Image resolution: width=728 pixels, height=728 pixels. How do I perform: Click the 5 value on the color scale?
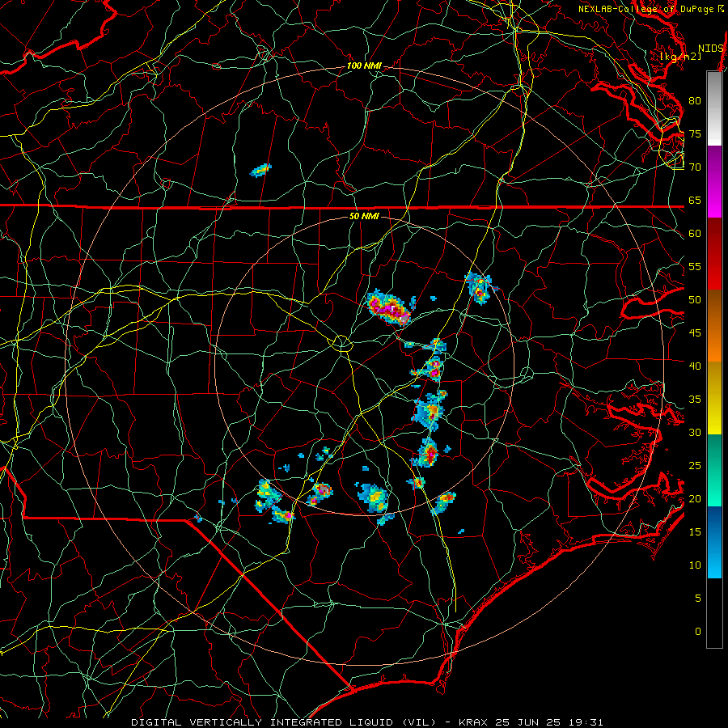click(x=698, y=598)
